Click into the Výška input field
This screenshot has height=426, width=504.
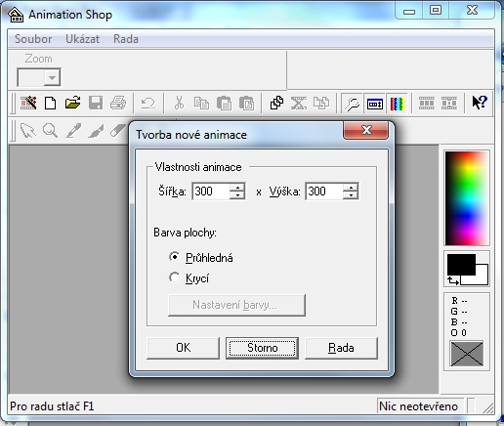[324, 192]
